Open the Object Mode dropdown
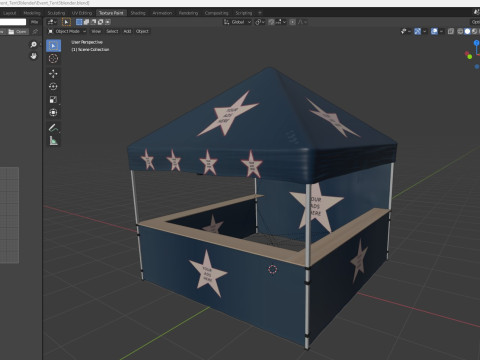Viewport: 480px width, 360px height. coord(67,31)
